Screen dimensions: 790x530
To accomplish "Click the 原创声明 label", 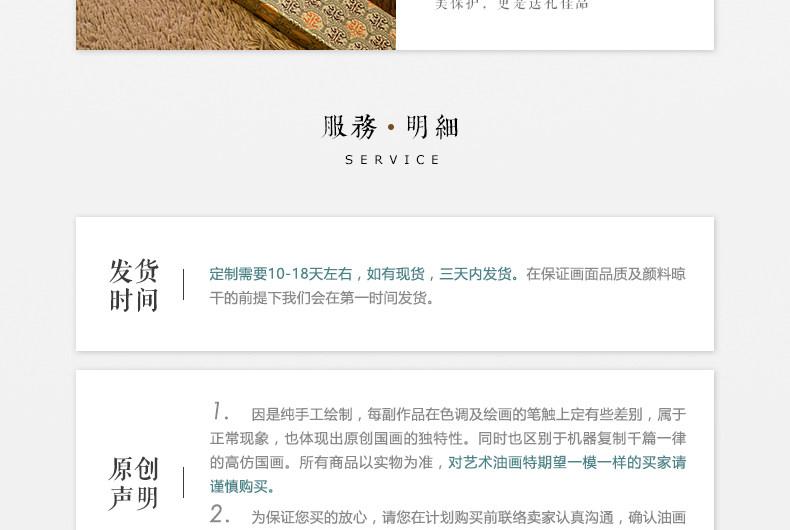I will [x=134, y=483].
